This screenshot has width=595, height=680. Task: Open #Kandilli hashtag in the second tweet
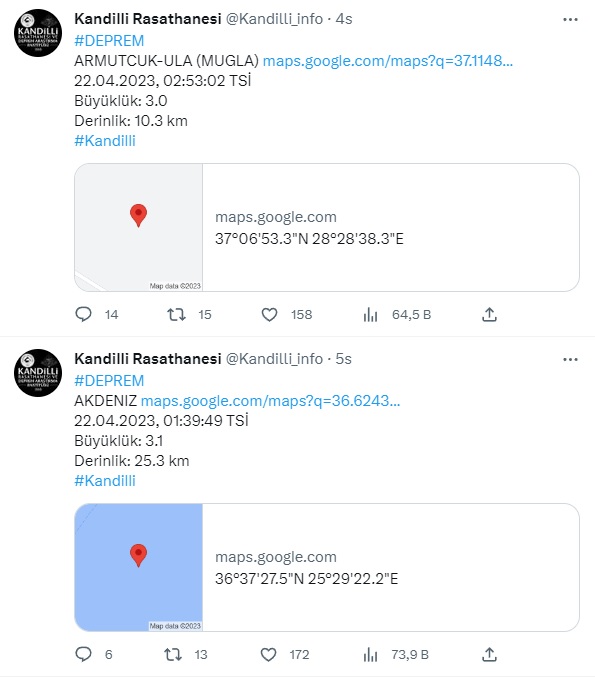tap(105, 481)
